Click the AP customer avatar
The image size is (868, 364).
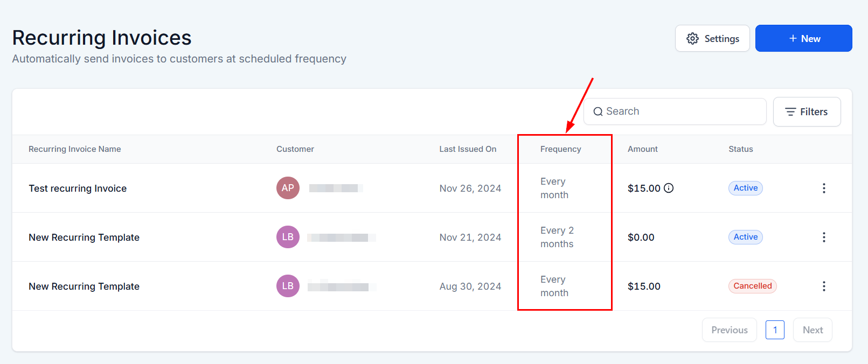pyautogui.click(x=288, y=188)
